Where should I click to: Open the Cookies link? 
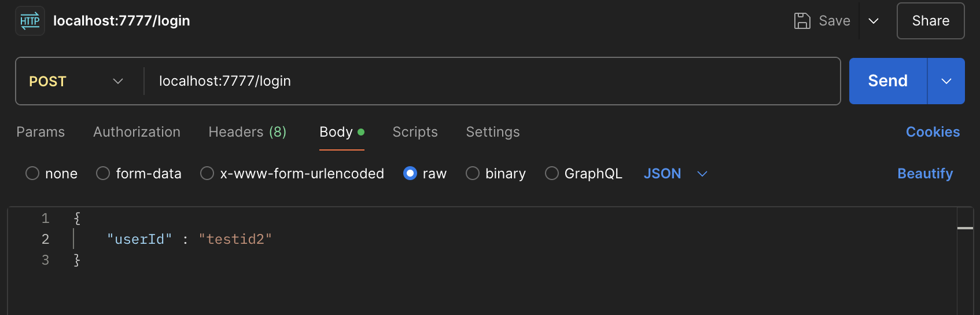pos(933,132)
